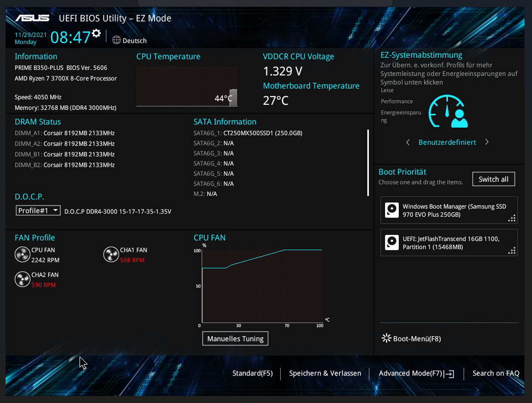Screen dimensions: 532x403
Task: Click CHA1 FAN 598 RPM reading
Action: (132, 260)
